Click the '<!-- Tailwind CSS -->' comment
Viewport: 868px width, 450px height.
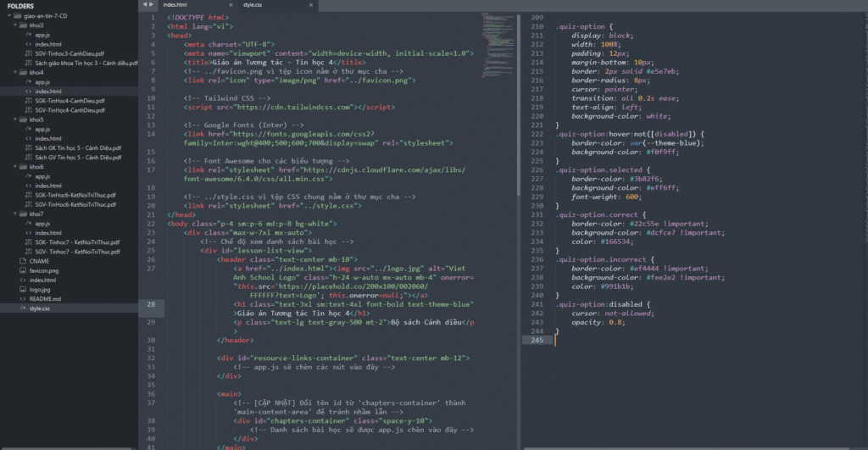point(227,98)
